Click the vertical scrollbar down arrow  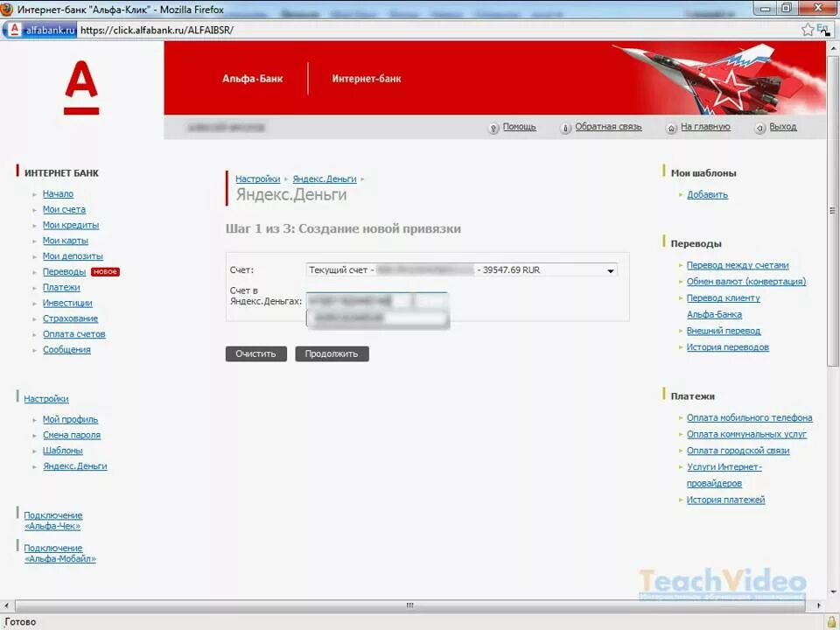tap(833, 592)
